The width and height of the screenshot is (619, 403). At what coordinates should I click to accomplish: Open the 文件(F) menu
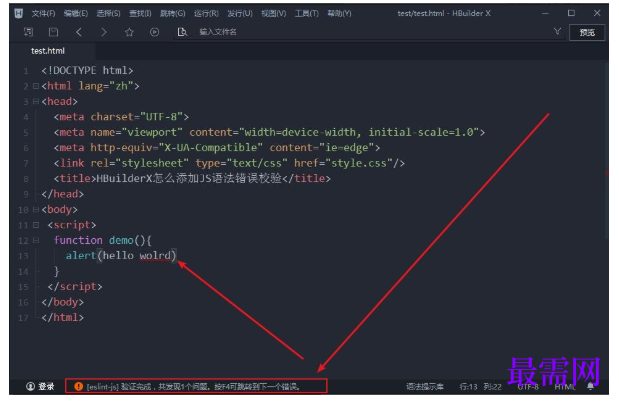point(43,13)
